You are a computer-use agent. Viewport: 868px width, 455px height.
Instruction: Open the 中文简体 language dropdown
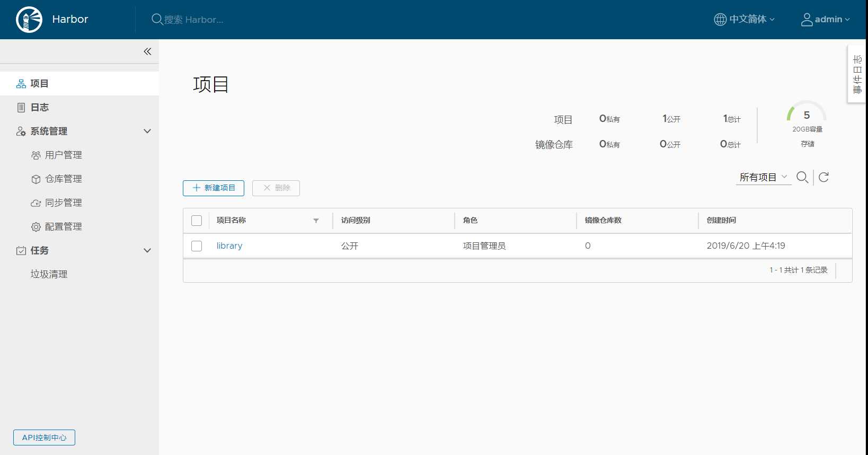[745, 20]
